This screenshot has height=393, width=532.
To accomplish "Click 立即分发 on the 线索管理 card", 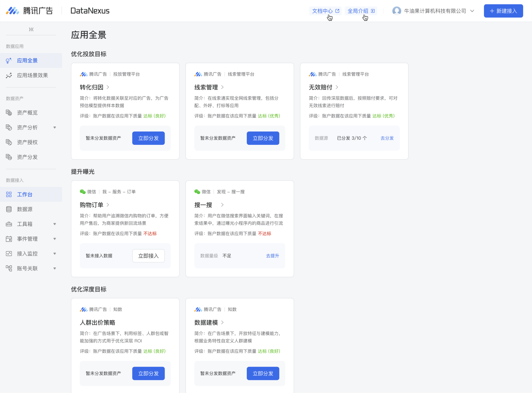I will pos(263,138).
